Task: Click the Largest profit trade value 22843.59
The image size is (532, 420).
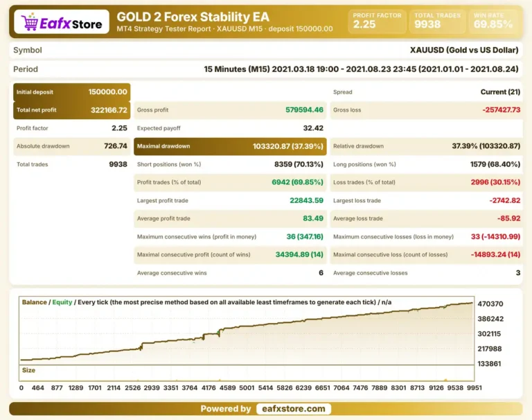Action: (306, 201)
